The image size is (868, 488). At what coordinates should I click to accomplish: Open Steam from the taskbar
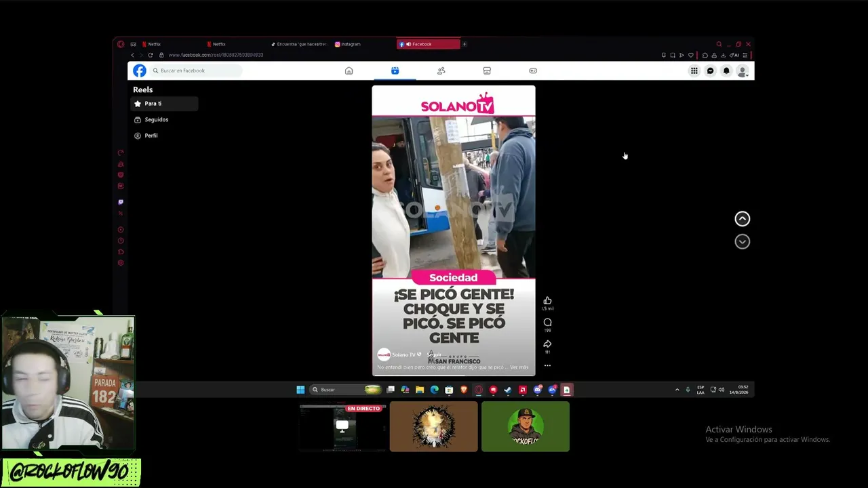(507, 390)
